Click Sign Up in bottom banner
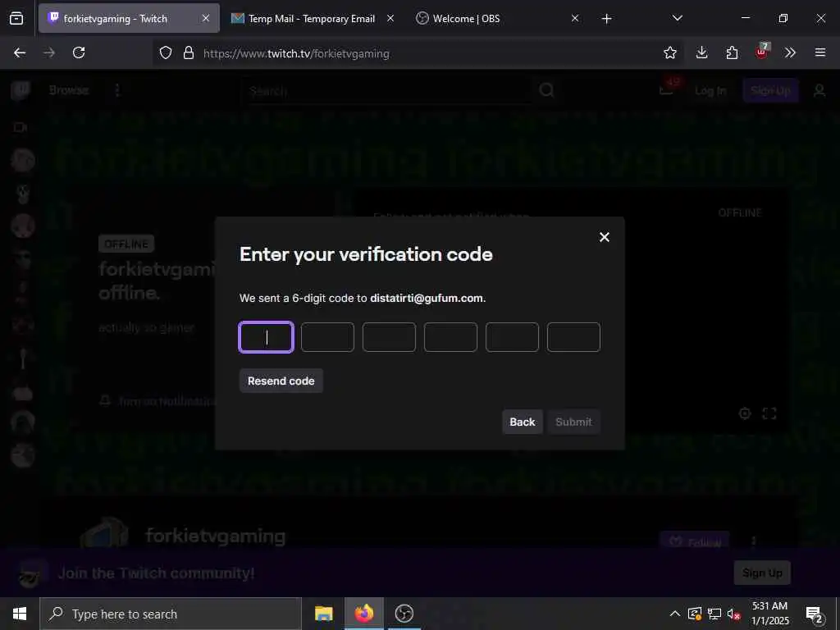 coord(762,573)
